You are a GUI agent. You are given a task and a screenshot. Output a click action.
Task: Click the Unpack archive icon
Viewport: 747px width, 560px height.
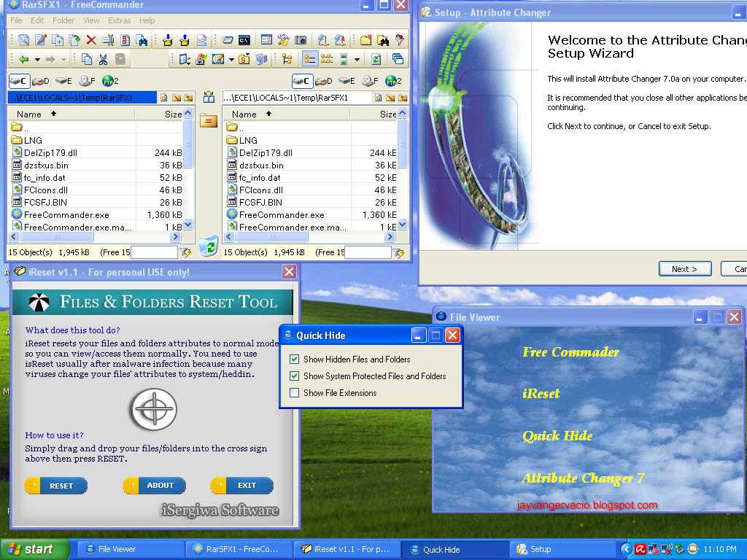pyautogui.click(x=184, y=40)
